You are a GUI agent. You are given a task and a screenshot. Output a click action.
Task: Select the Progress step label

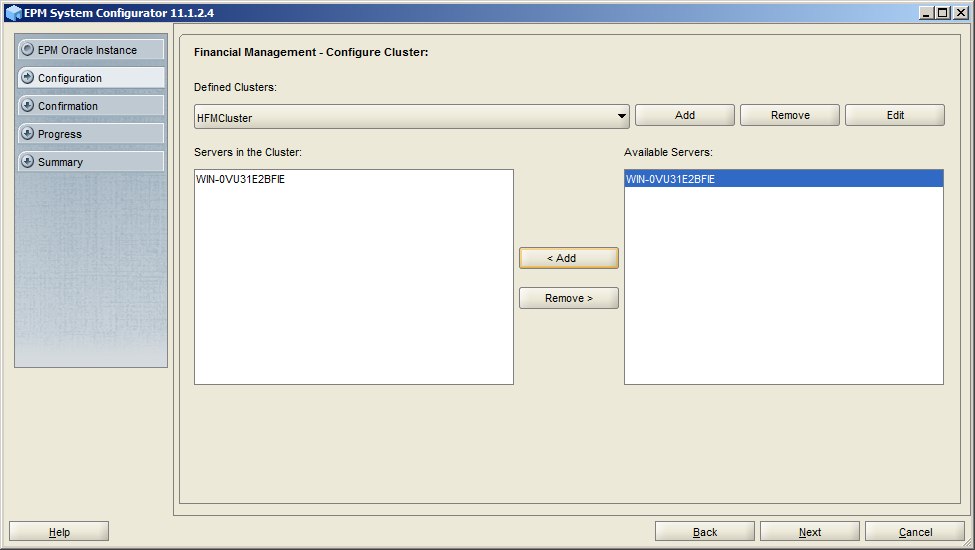click(x=60, y=134)
